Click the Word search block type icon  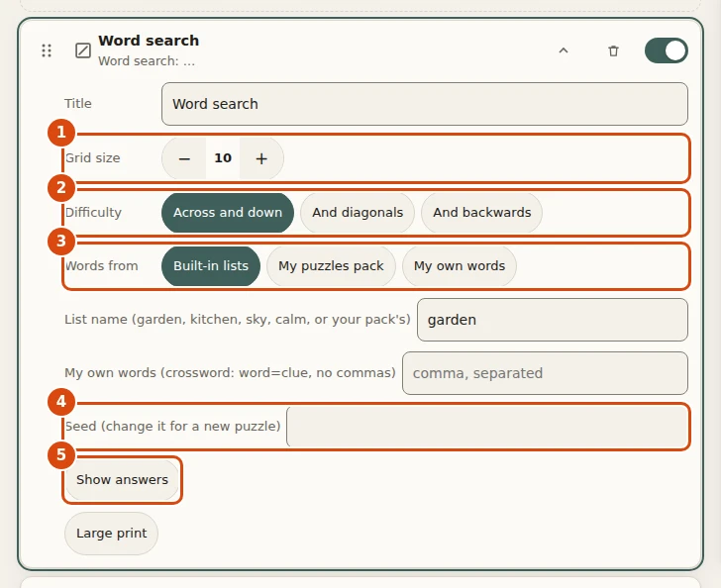coord(83,50)
